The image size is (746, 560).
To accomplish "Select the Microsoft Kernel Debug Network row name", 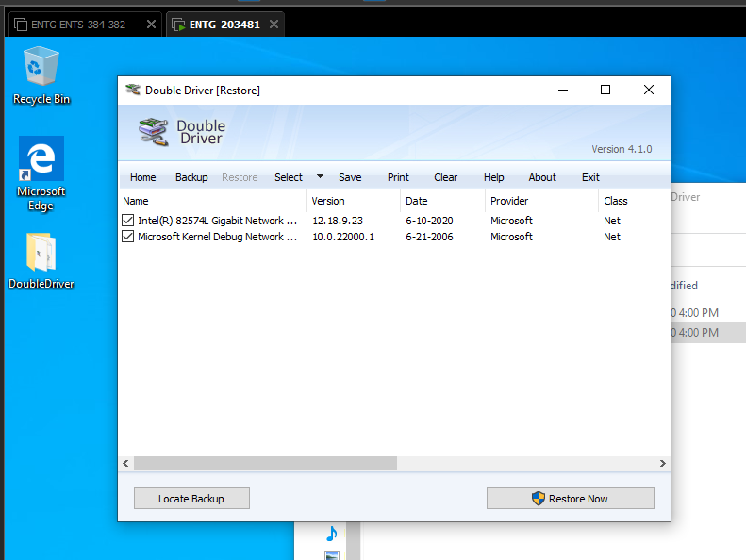I will (217, 237).
